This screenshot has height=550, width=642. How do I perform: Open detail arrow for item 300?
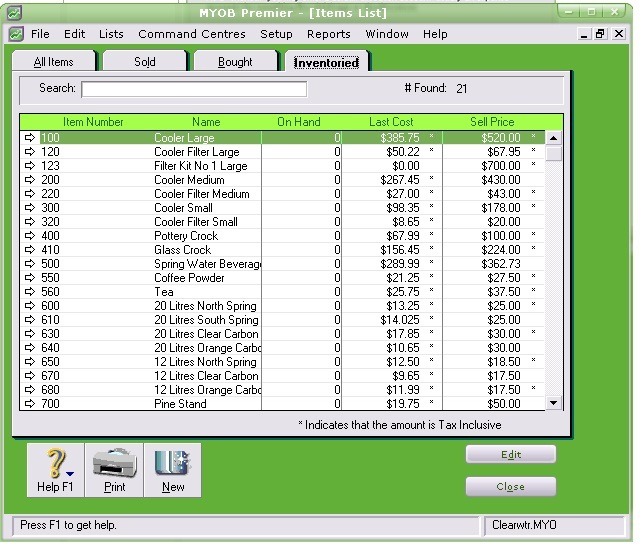pyautogui.click(x=30, y=208)
